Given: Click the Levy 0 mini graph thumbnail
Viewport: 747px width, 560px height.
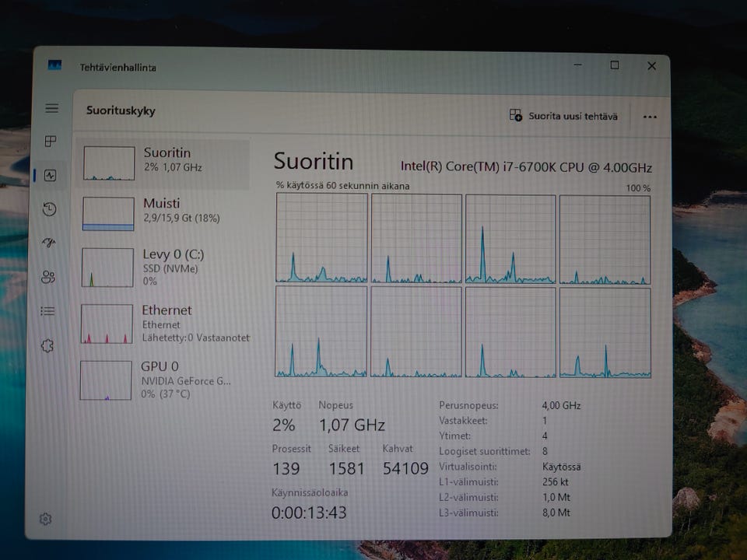Looking at the screenshot, I should [x=107, y=267].
